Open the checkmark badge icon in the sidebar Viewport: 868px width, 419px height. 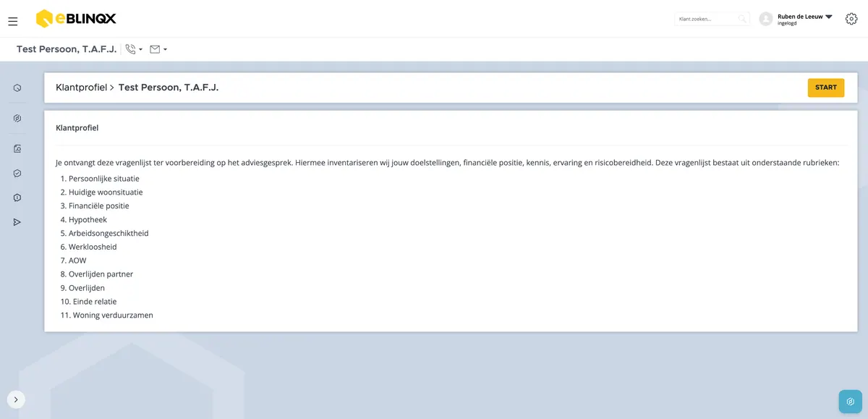point(17,173)
